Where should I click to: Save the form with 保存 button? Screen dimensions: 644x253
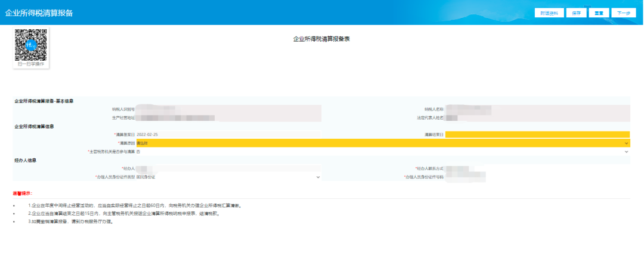(x=576, y=13)
